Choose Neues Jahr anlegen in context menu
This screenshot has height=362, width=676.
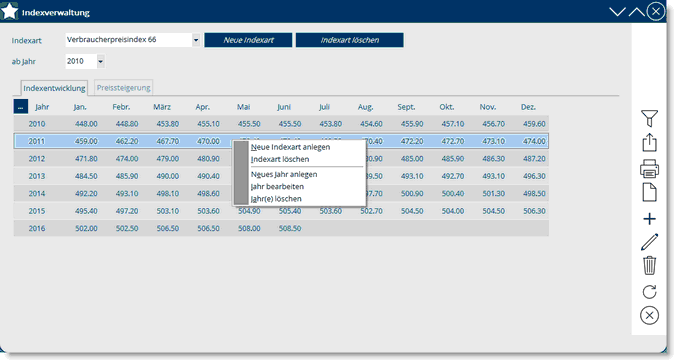tap(284, 174)
